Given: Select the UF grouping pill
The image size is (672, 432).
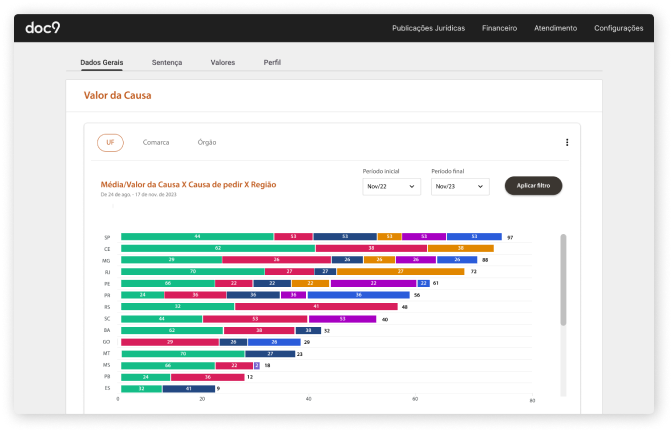Looking at the screenshot, I should pos(110,143).
